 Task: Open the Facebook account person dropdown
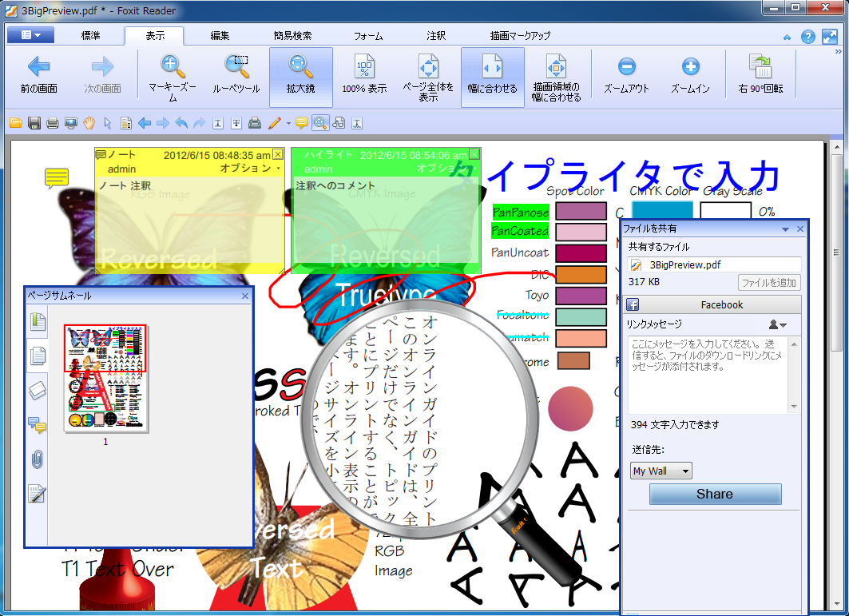tap(778, 324)
